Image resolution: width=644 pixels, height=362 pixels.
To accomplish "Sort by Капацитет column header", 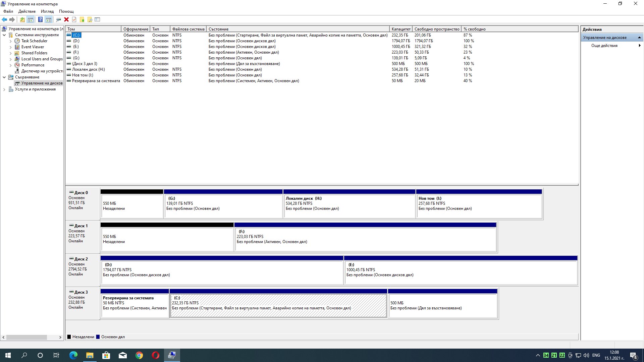I will [x=401, y=29].
